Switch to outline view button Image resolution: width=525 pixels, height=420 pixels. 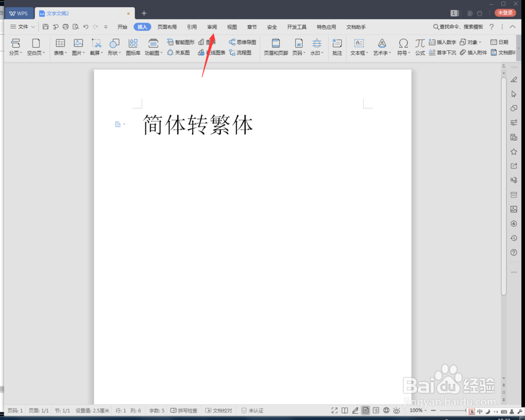click(376, 411)
